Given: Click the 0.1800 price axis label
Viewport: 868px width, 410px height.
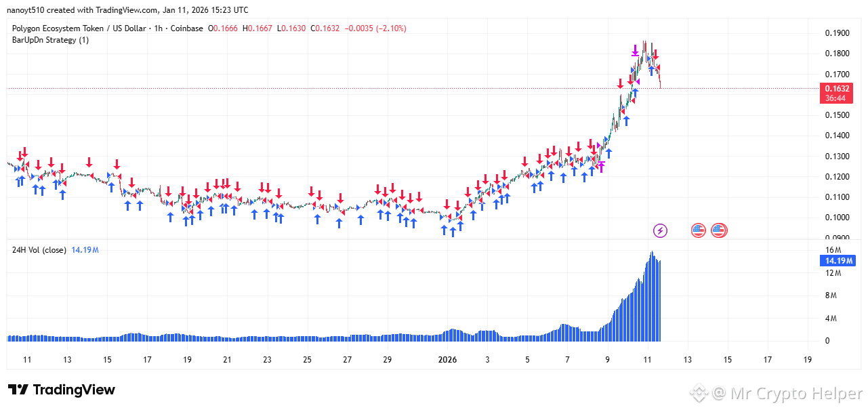Looking at the screenshot, I should click(836, 54).
